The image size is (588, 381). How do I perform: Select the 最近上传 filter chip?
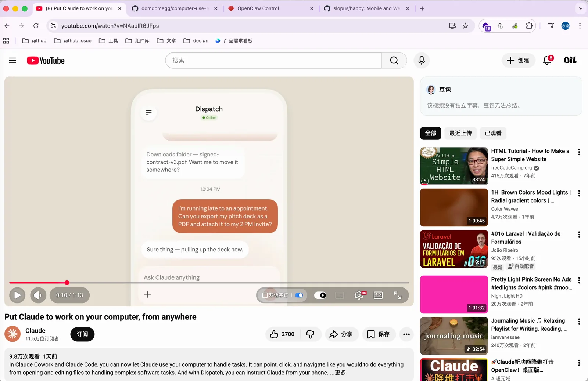click(x=460, y=133)
